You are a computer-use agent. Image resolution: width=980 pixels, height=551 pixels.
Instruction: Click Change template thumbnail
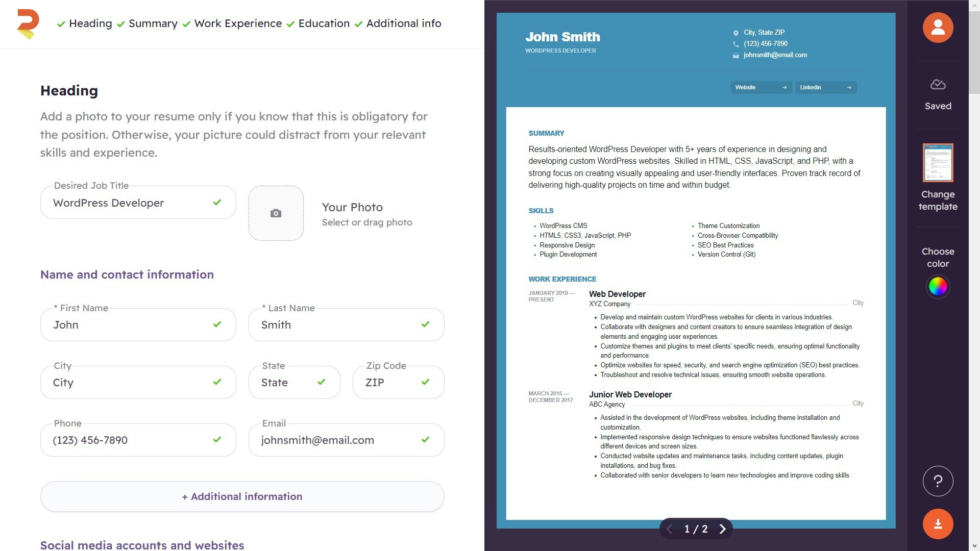tap(938, 163)
